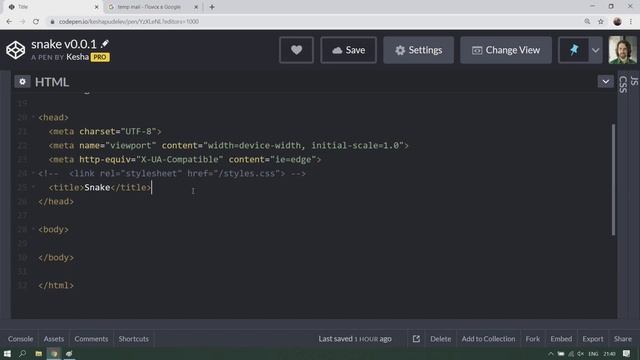Click the CodePen logo icon
This screenshot has height=360, width=640.
coord(16,50)
